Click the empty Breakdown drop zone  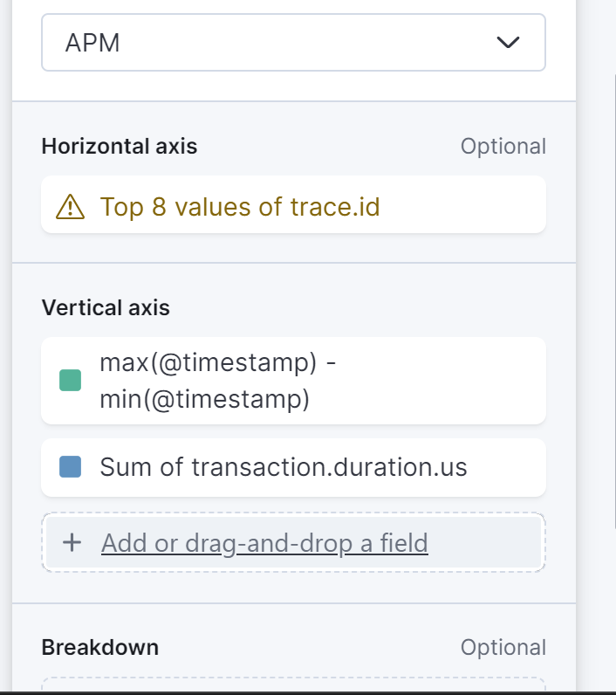pos(292,685)
